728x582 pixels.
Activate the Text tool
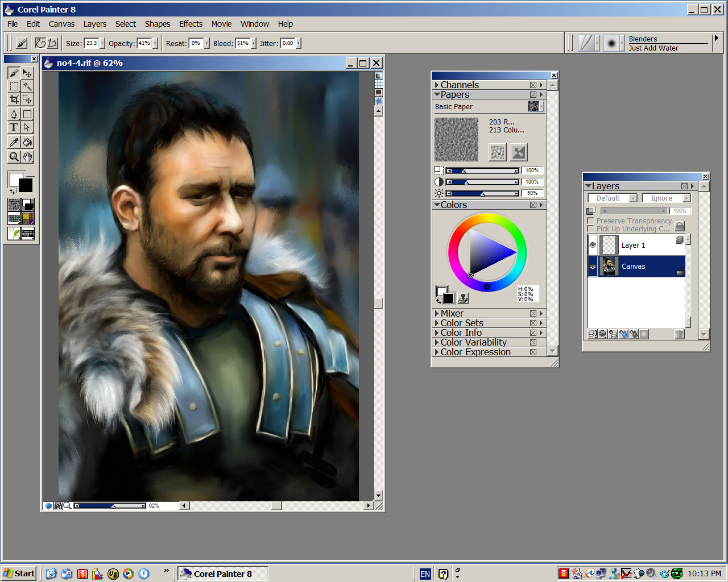coord(14,127)
